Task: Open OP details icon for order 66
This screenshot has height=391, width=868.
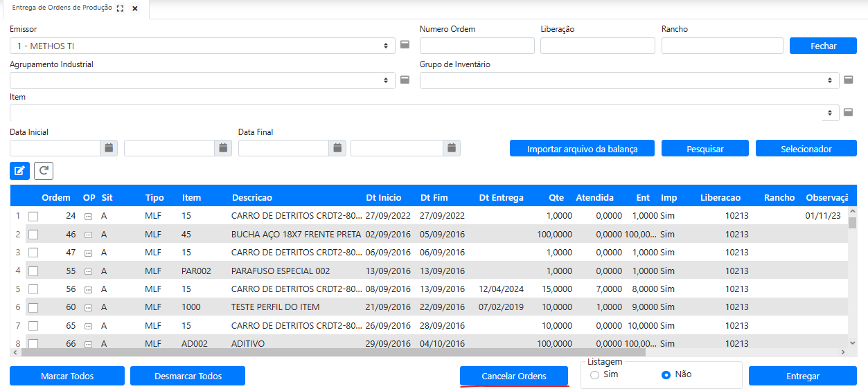Action: (88, 343)
